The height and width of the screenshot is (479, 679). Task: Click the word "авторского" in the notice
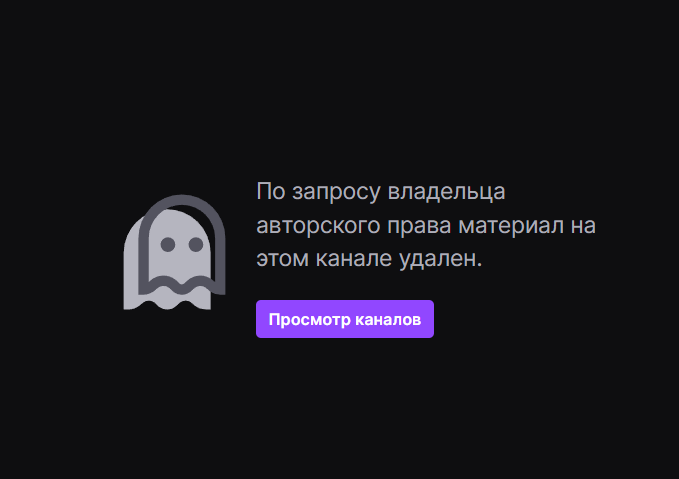coord(318,226)
